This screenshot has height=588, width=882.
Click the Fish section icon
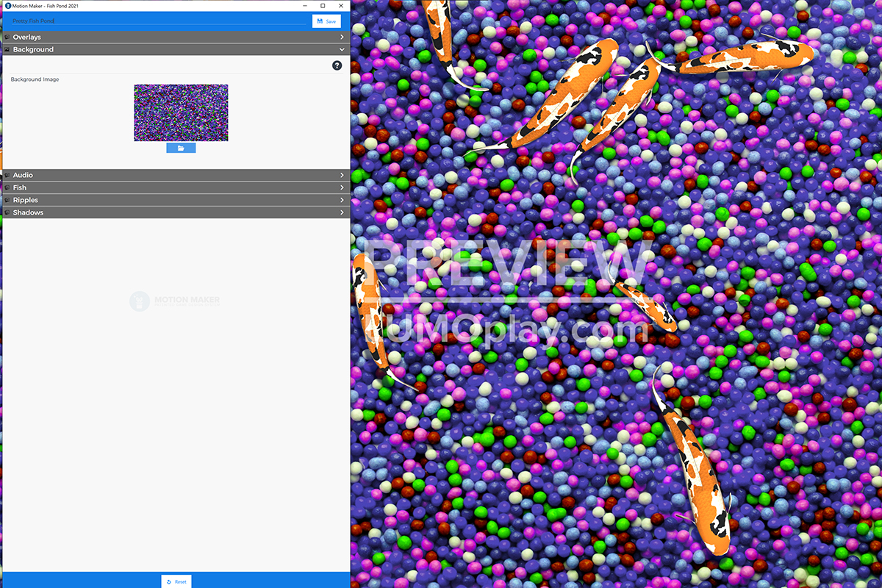click(x=7, y=187)
